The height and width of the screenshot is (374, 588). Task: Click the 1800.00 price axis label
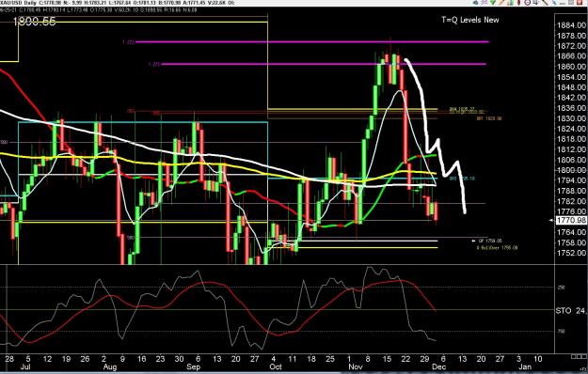click(571, 170)
